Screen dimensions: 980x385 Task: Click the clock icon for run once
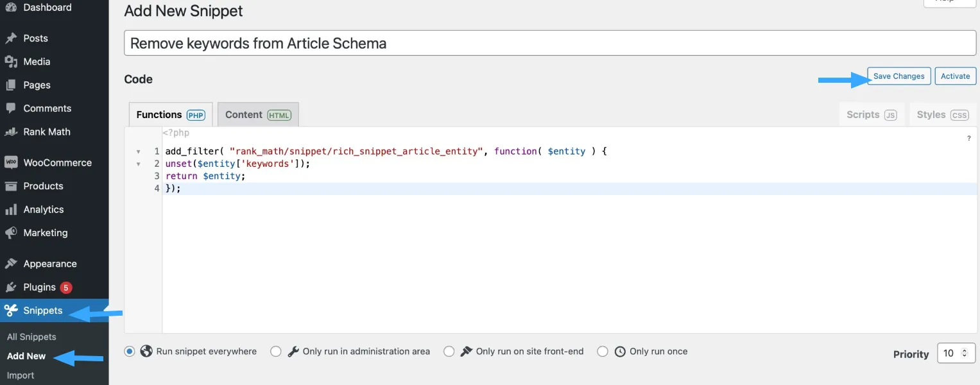[x=620, y=351]
